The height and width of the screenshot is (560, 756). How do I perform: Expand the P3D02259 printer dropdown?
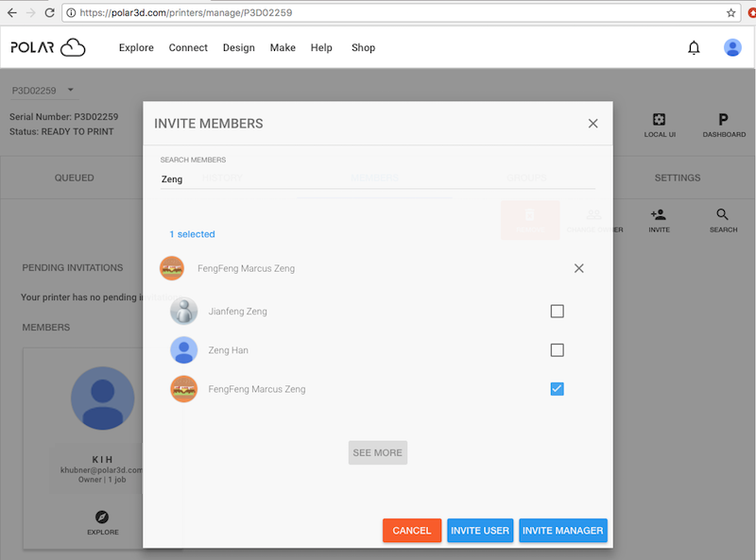pos(43,90)
